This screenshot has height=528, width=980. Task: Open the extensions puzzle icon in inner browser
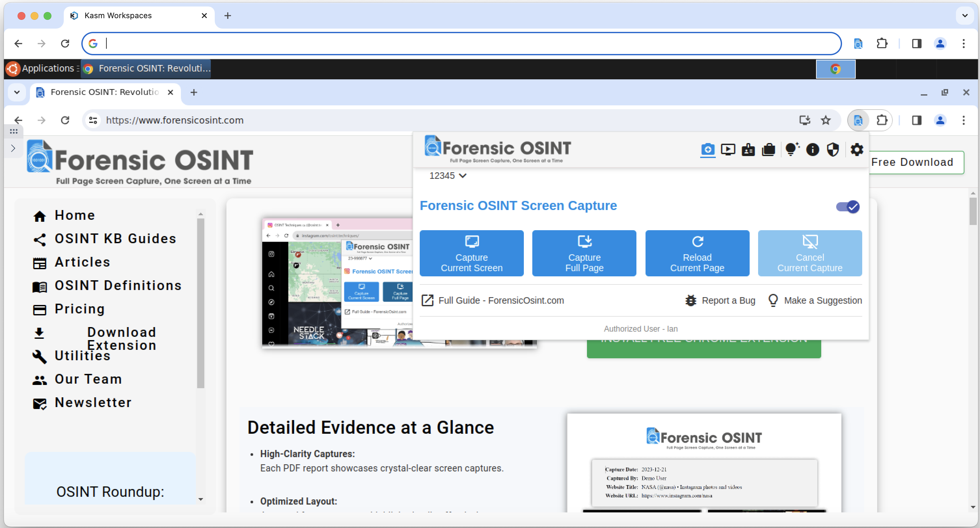click(881, 121)
